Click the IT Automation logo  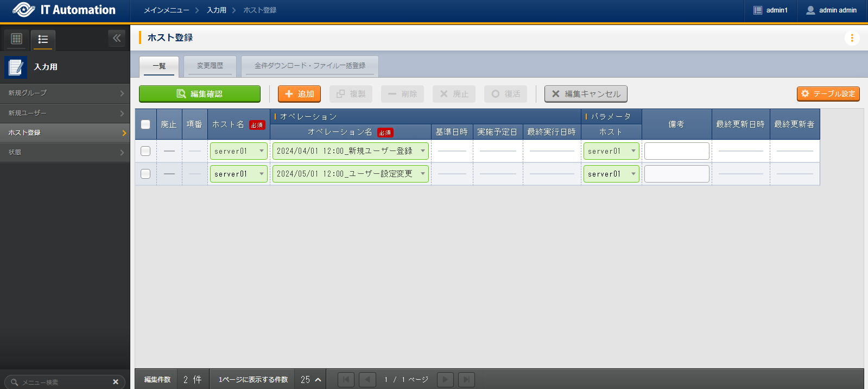coord(64,10)
